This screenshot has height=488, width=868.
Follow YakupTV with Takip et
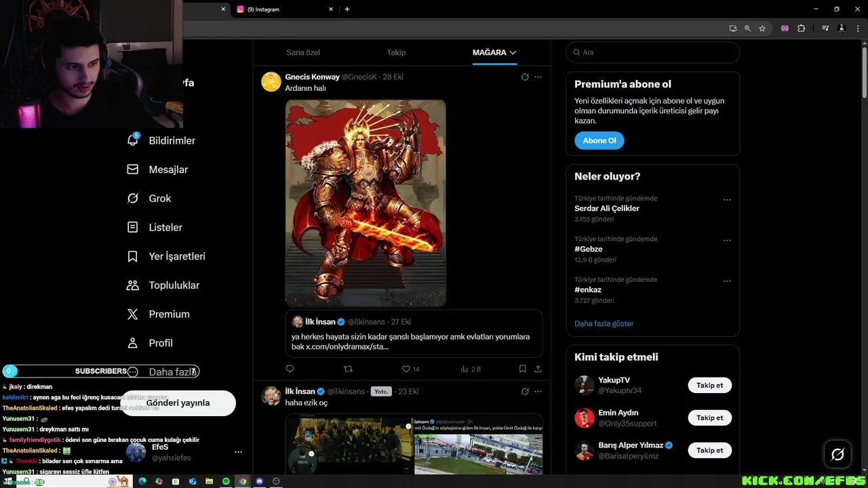(x=710, y=385)
